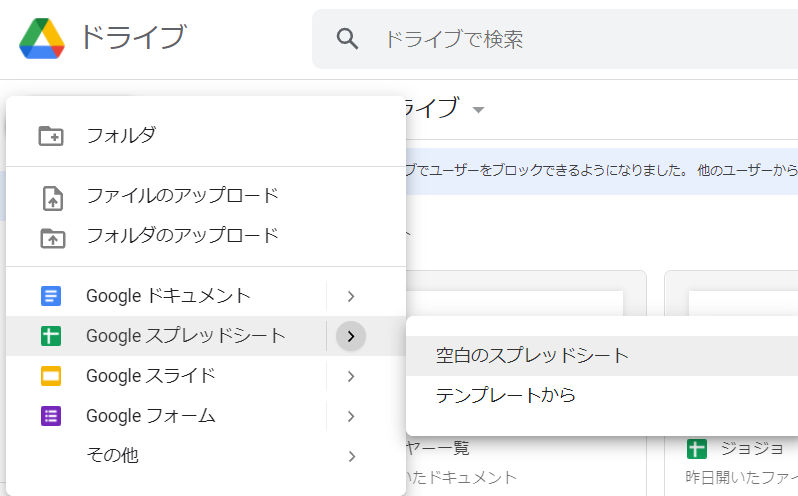Expand Google フォーム submenu arrow
This screenshot has width=798, height=496.
(x=351, y=417)
